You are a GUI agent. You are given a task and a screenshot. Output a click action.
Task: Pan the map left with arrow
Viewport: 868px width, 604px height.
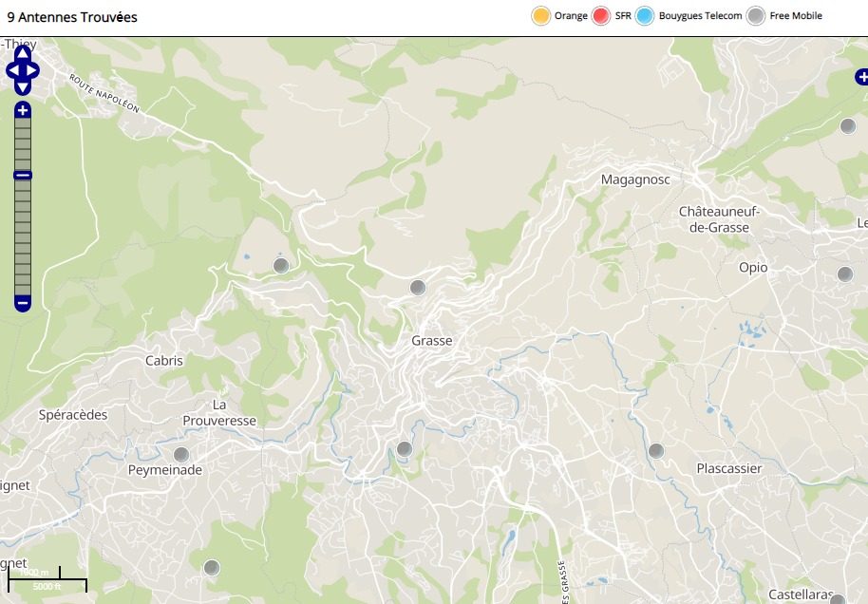(11, 70)
